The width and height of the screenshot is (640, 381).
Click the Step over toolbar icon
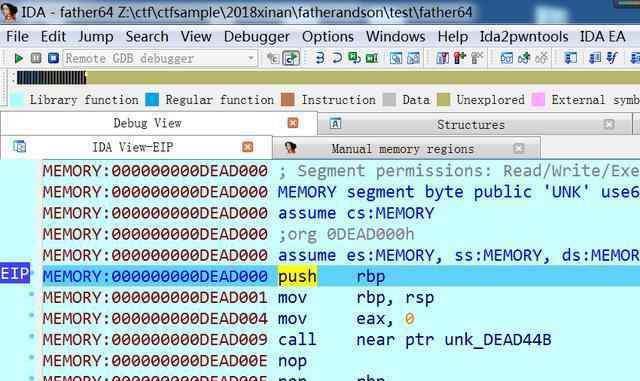337,58
